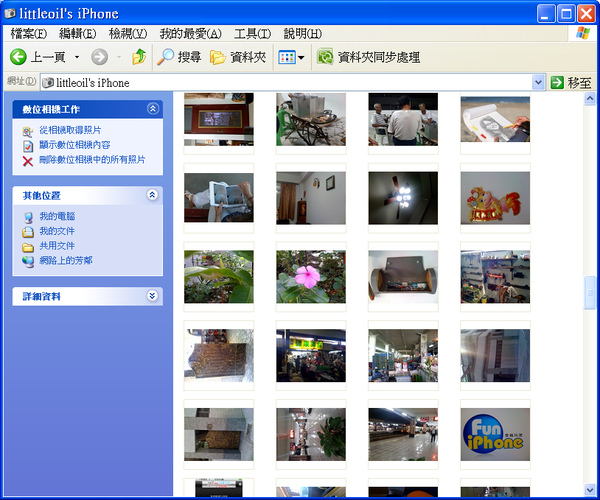Select the green leaves plant thumbnail
This screenshot has height=500, width=600.
click(x=218, y=277)
